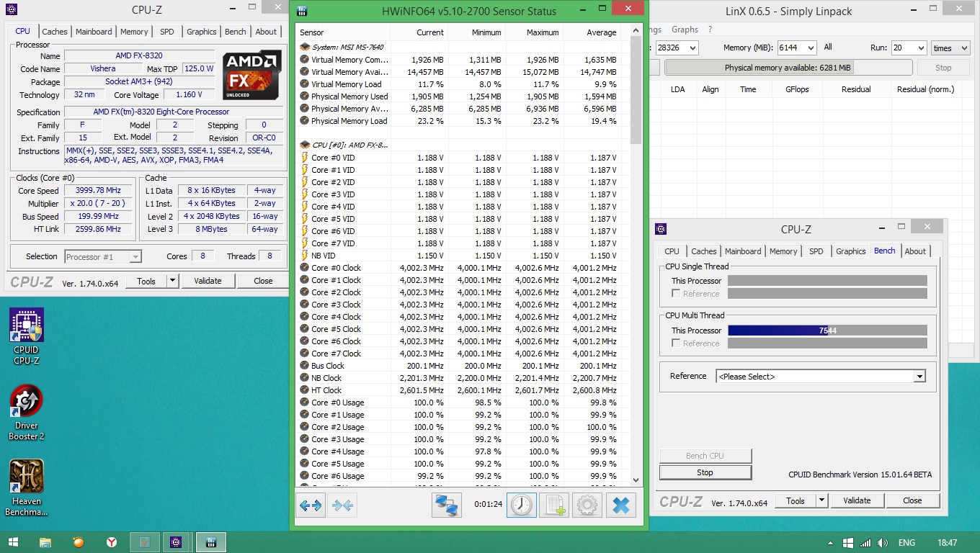Click the network icon in the system tray
Image resolution: width=980 pixels, height=553 pixels.
click(865, 542)
